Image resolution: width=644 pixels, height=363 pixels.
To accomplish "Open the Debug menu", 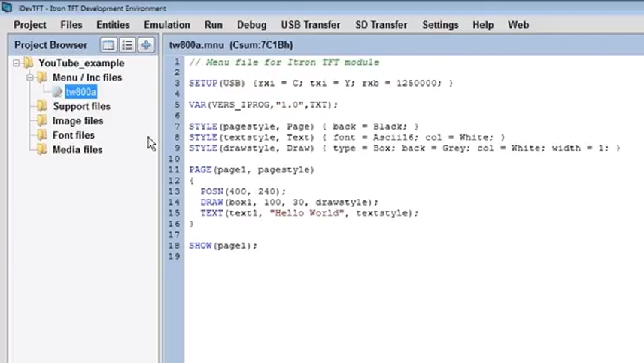I will [251, 25].
